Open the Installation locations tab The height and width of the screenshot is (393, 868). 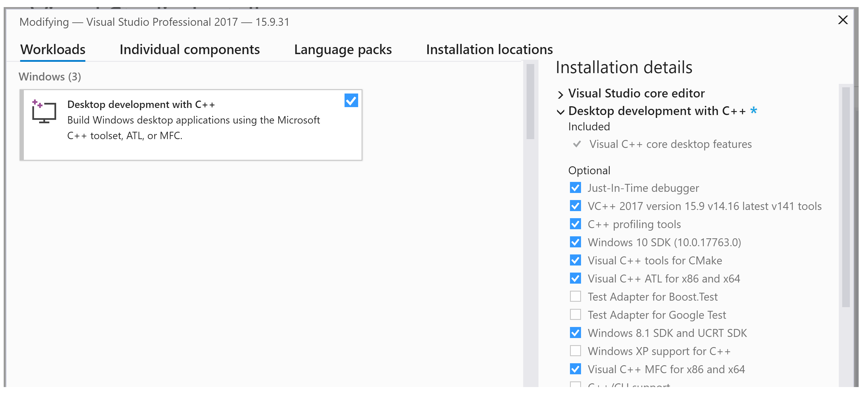pyautogui.click(x=489, y=50)
